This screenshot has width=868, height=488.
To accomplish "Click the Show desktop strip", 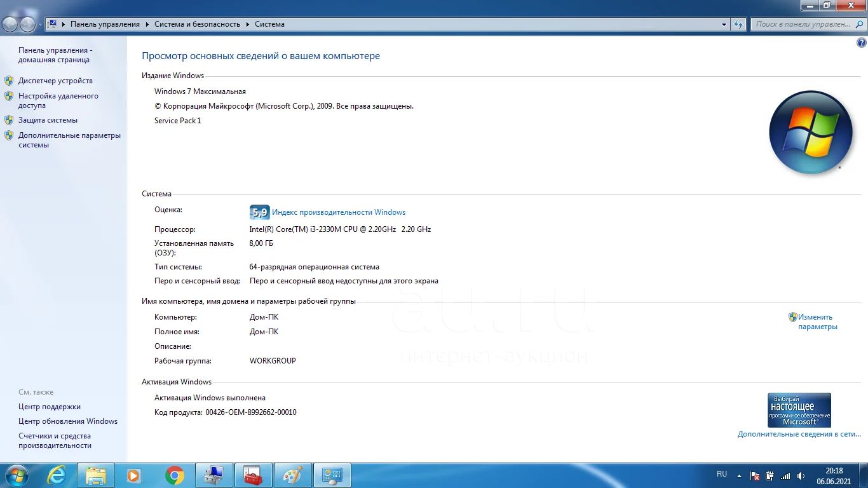I will (x=863, y=475).
